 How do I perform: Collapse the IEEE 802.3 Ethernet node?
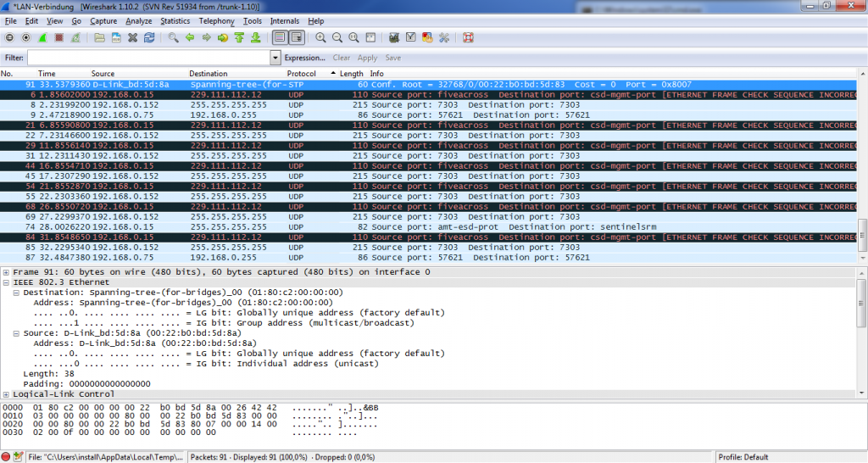[6, 282]
